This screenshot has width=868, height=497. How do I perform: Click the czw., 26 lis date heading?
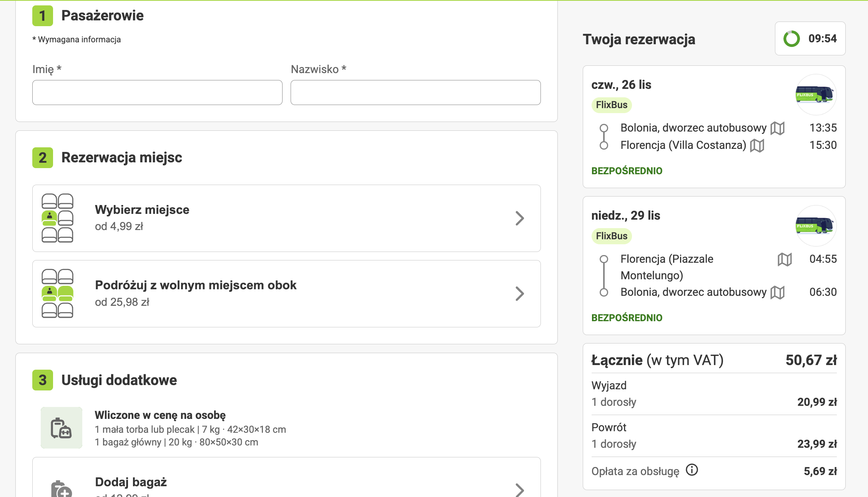[621, 85]
